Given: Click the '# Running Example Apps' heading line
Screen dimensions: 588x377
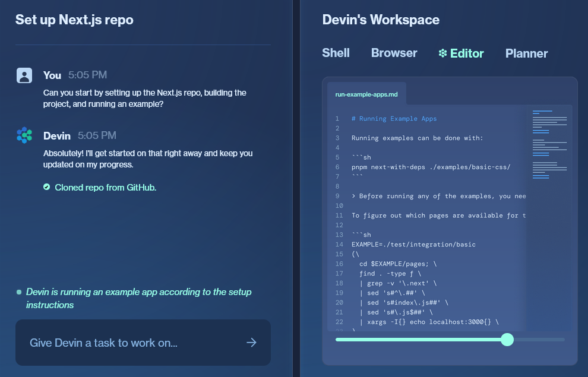Looking at the screenshot, I should point(394,118).
